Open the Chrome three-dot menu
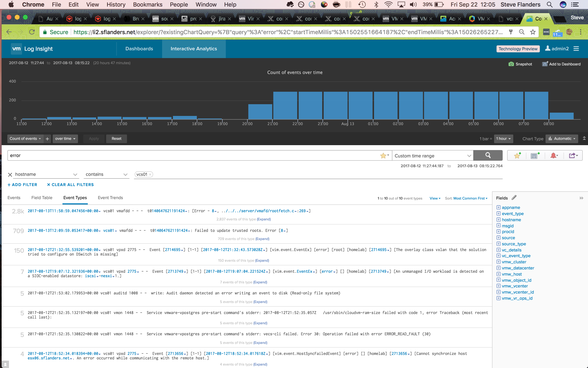 580,32
